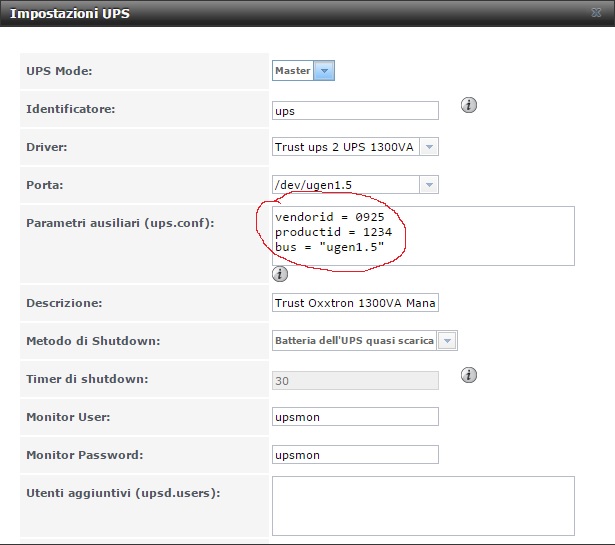Click the Utenti aggiuntivi upsd.users textarea
The width and height of the screenshot is (615, 545).
(x=423, y=506)
